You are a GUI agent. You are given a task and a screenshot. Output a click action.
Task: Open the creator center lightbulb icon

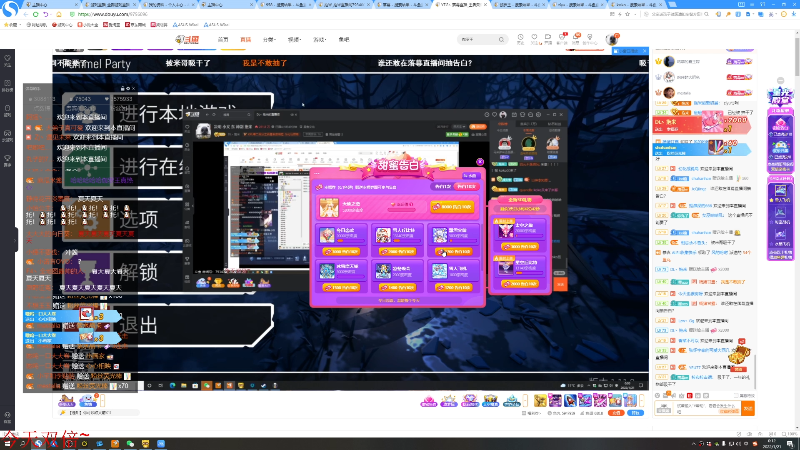tap(590, 38)
